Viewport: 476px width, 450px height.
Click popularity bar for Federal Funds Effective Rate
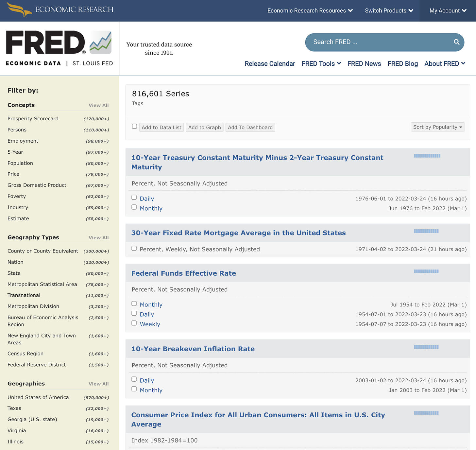point(426,271)
